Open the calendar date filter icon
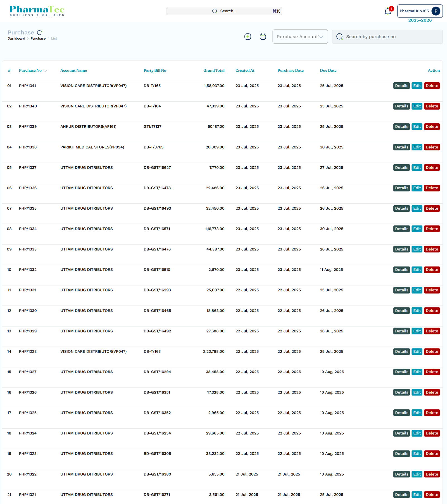Viewport: 447px width, 504px height. tap(263, 37)
